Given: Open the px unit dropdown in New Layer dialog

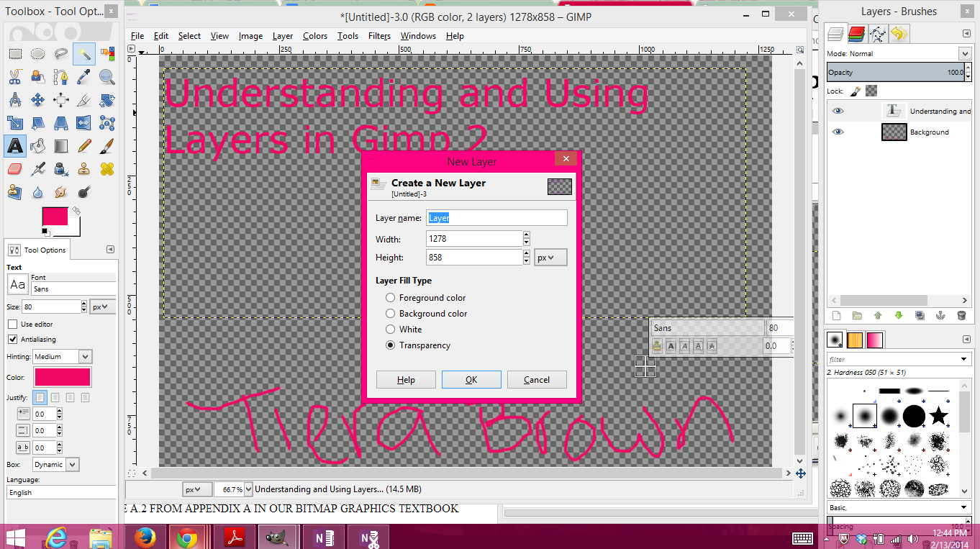Looking at the screenshot, I should pos(550,258).
